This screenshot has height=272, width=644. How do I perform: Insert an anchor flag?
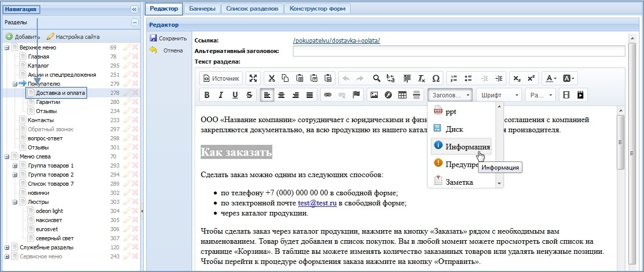(x=356, y=95)
